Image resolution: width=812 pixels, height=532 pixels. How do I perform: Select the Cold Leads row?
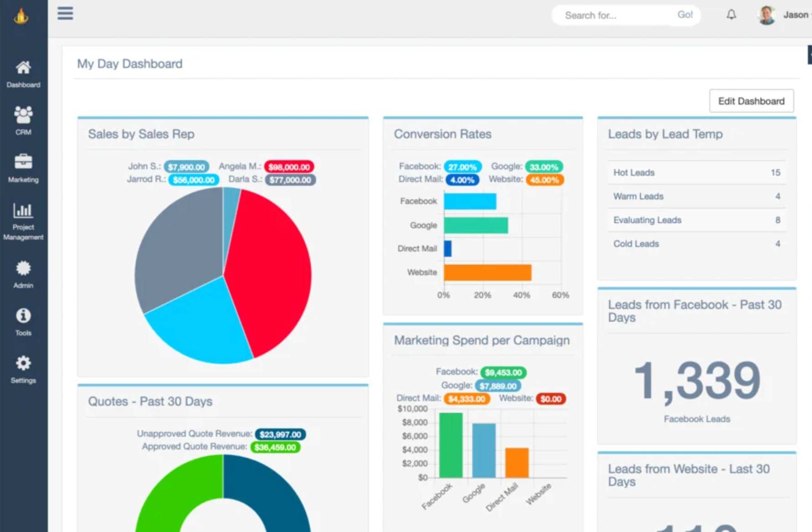click(697, 244)
